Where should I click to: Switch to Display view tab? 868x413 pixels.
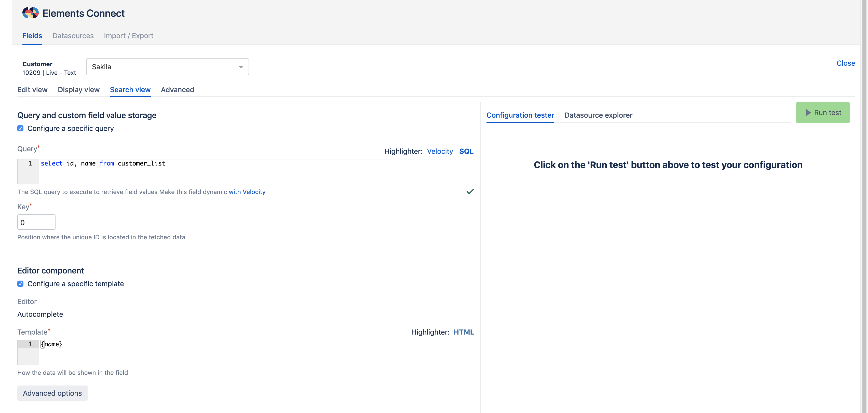78,90
